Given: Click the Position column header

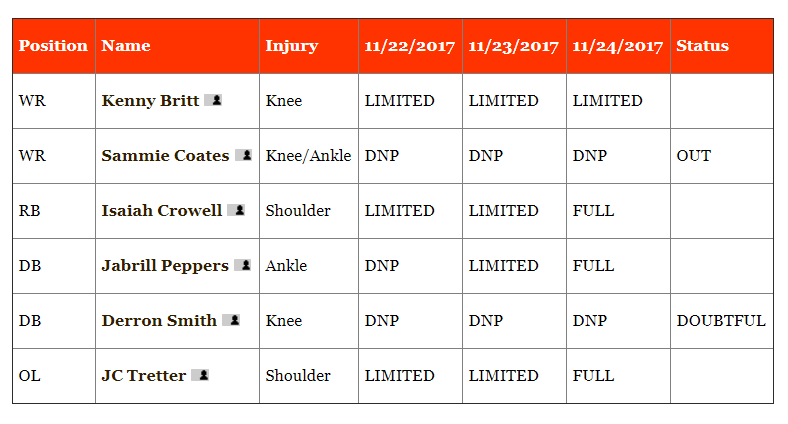Looking at the screenshot, I should [x=53, y=46].
